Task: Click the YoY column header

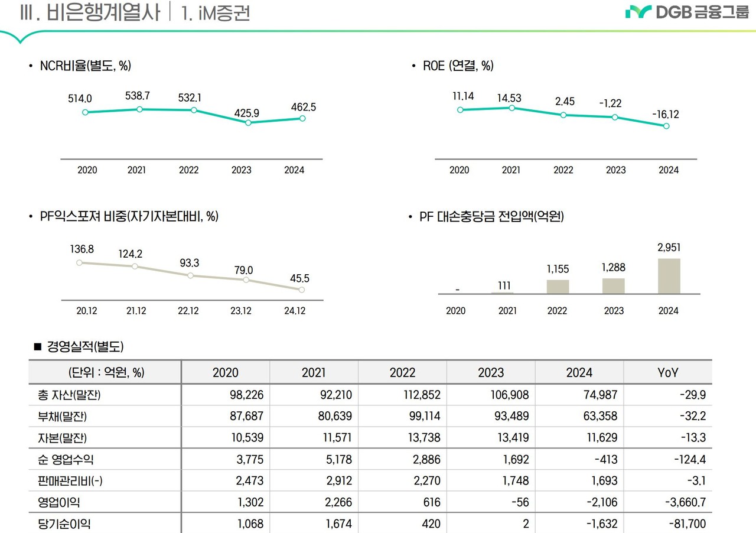Action: (x=668, y=372)
